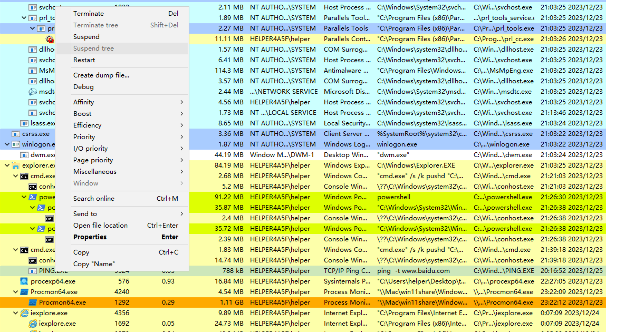This screenshot has height=332, width=644.
Task: Open the Boost submenu
Action: point(122,114)
